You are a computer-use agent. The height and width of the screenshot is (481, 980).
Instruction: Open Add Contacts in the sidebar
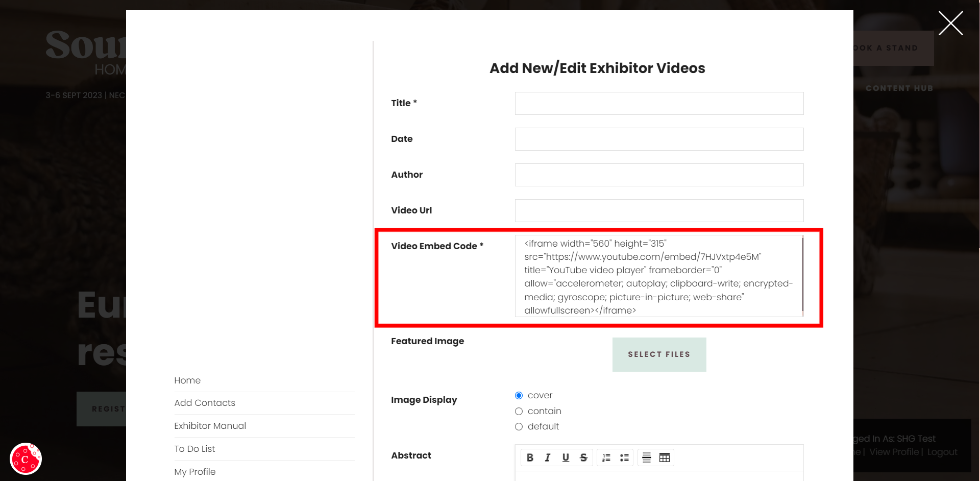click(205, 403)
